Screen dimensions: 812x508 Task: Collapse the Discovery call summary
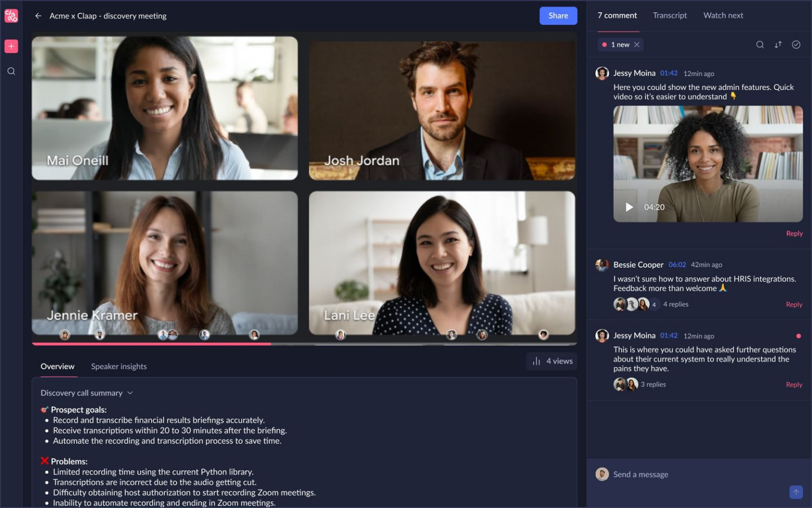coord(128,393)
